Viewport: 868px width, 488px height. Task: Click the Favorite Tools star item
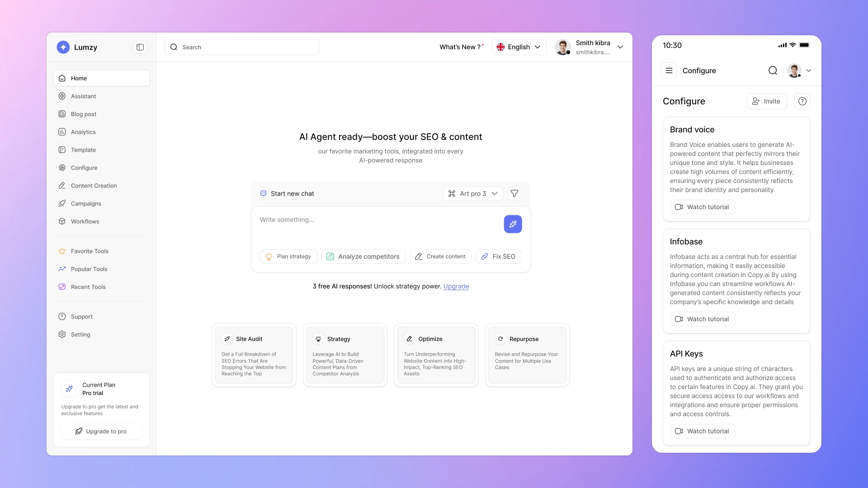click(89, 251)
